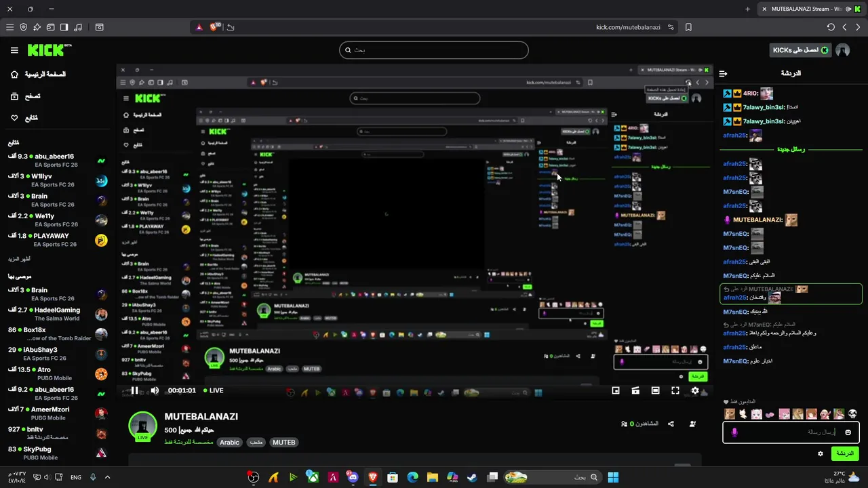Share the stream
The image size is (868, 488).
pos(671,424)
